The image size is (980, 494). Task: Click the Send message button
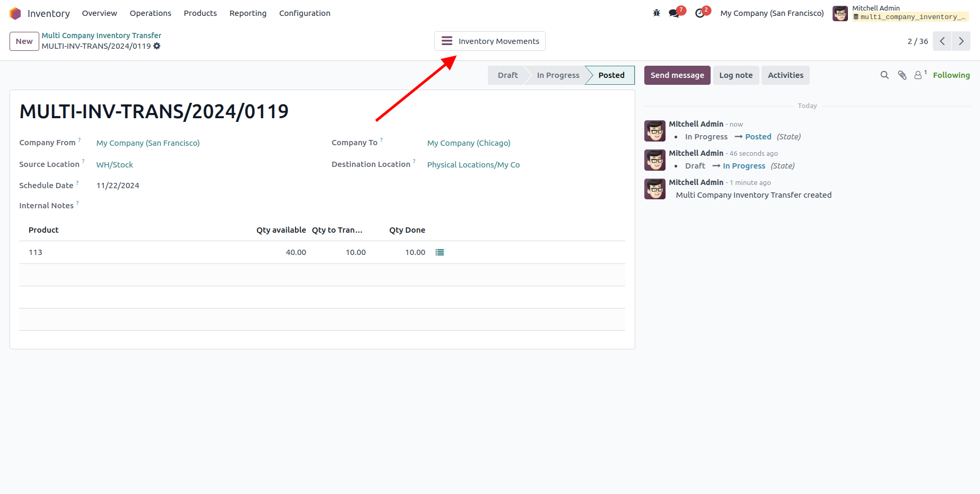pyautogui.click(x=677, y=75)
